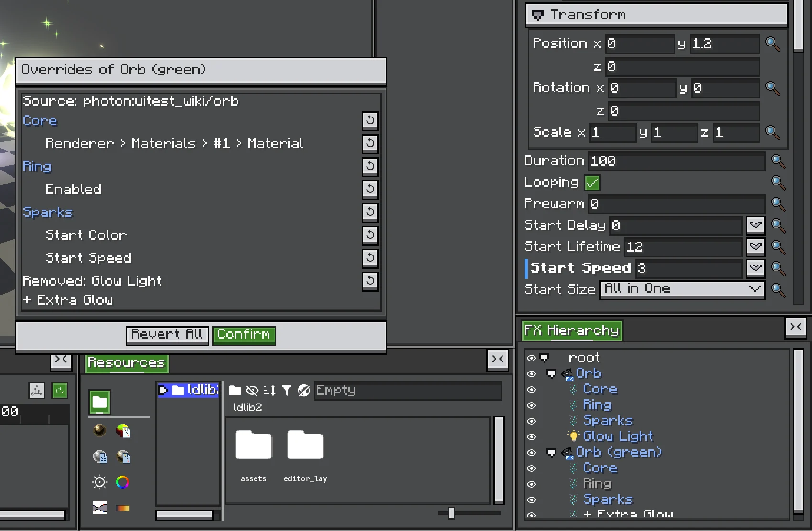812x531 pixels.
Task: Collapse the Resources panel
Action: point(498,359)
